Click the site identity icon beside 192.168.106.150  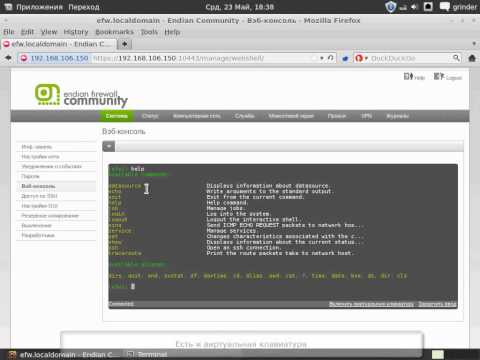(x=24, y=58)
